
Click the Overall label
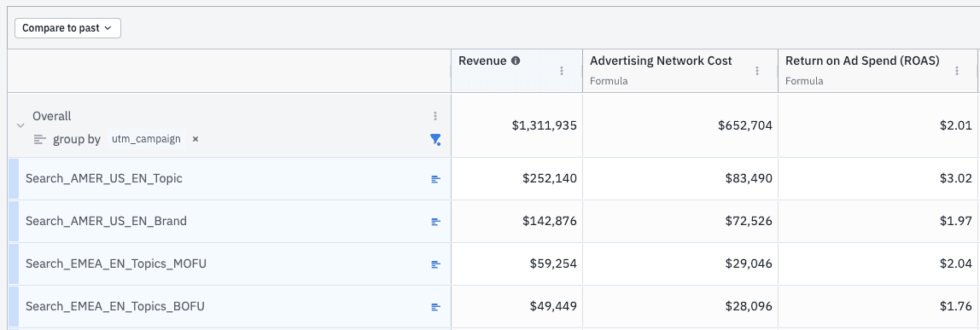tap(52, 116)
